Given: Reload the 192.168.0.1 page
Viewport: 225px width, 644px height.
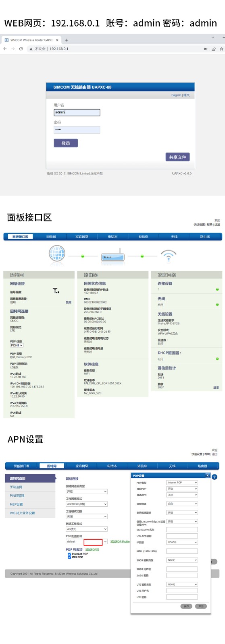Looking at the screenshot, I should tap(21, 49).
